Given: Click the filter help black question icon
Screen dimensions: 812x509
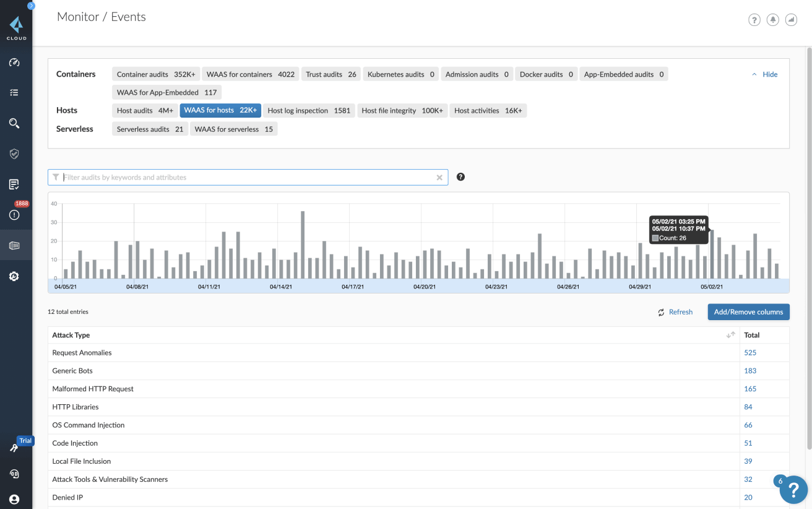Looking at the screenshot, I should point(460,177).
